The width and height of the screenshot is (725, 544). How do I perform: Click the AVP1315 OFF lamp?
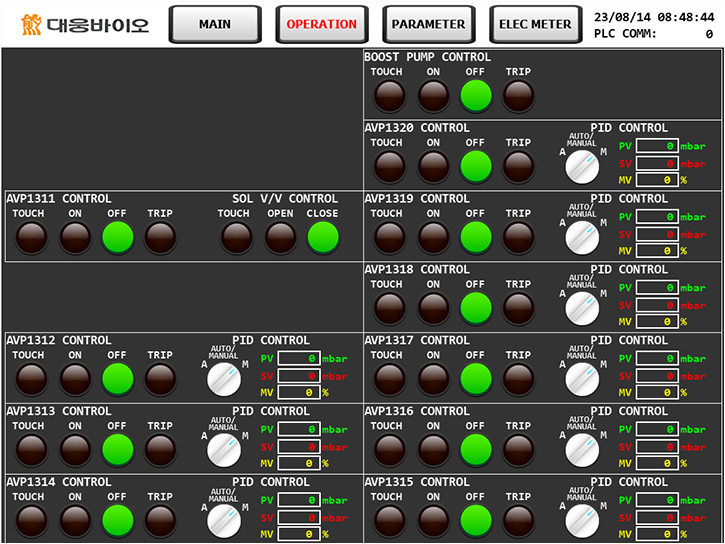(x=476, y=520)
